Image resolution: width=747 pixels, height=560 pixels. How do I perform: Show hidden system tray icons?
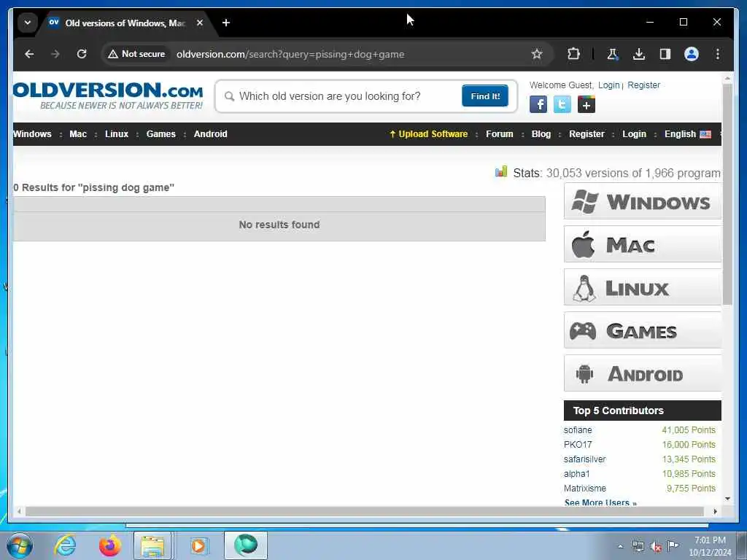[620, 547]
